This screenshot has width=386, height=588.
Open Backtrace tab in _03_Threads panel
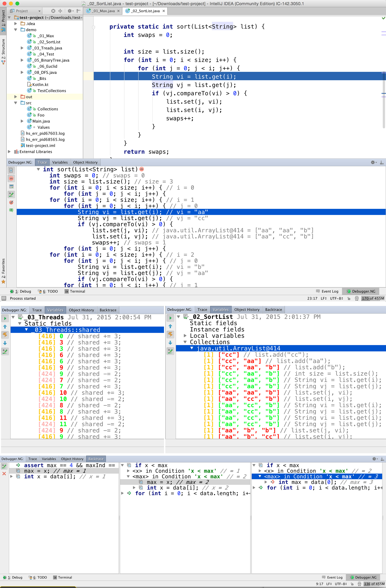point(108,310)
